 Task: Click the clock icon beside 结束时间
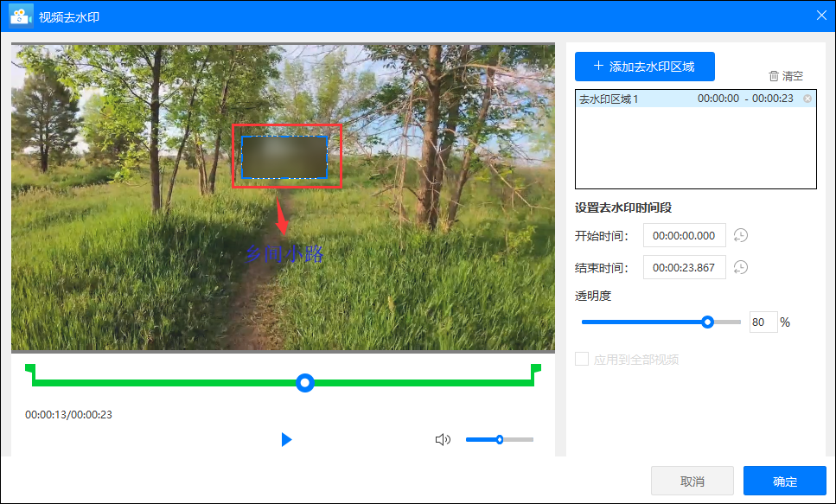point(740,268)
